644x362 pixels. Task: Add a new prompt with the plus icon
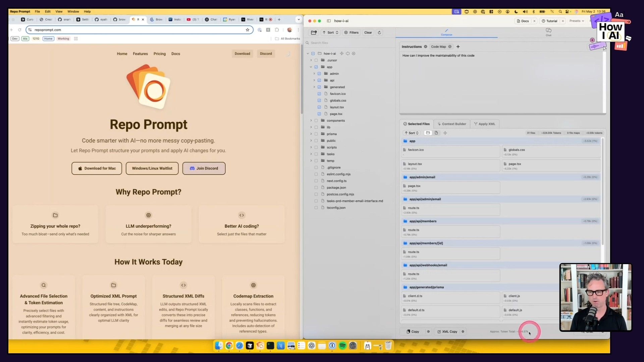(458, 47)
